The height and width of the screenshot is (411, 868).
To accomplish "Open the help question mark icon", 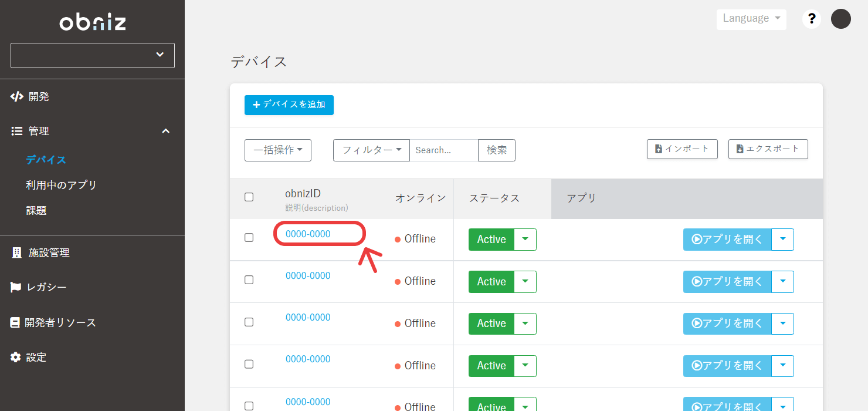I will pos(812,19).
